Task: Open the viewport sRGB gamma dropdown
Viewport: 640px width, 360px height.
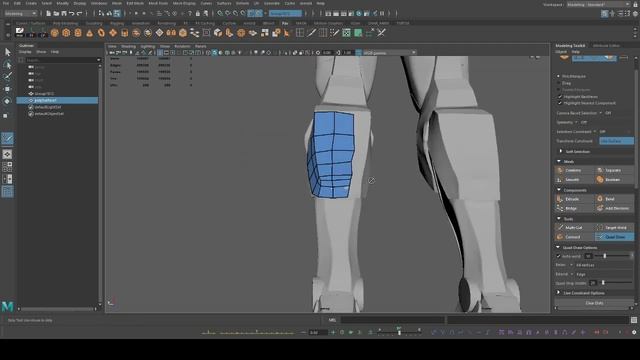Action: tap(389, 53)
